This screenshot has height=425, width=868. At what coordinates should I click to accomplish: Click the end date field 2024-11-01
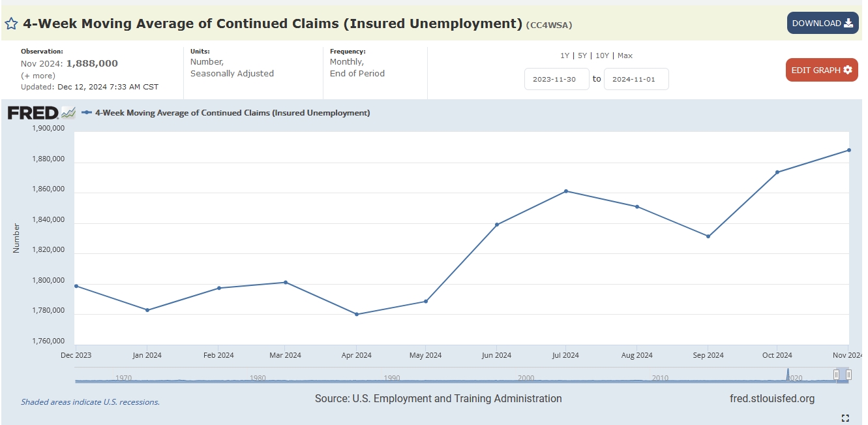tap(636, 79)
